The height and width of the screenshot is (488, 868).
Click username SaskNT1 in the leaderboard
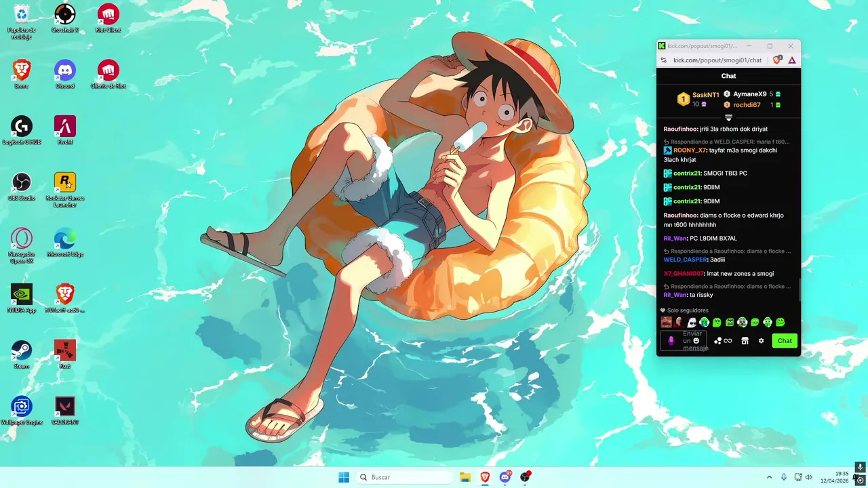coord(705,95)
